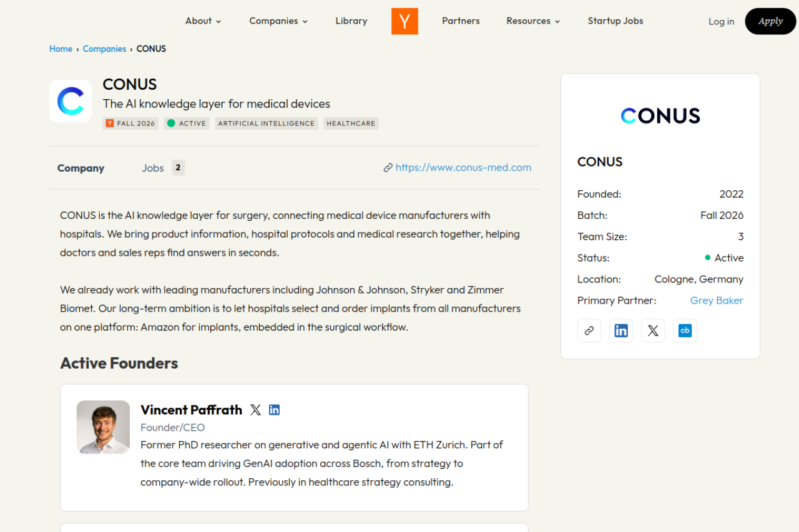Click Vincent Paffrath's profile photo
Viewport: 799px width, 532px height.
103,427
